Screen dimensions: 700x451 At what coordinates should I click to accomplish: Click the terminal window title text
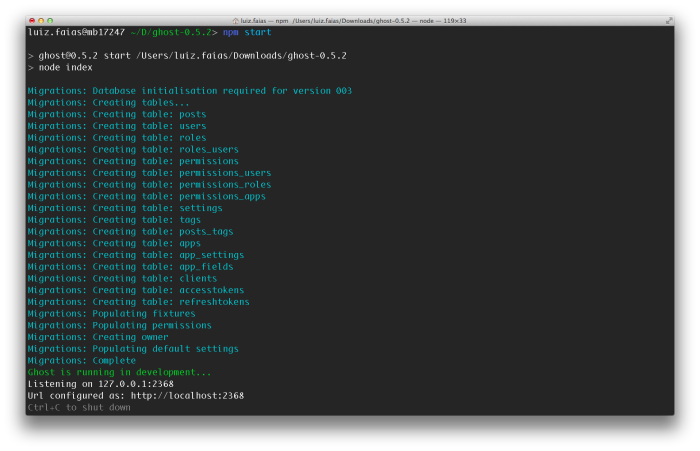(x=353, y=21)
